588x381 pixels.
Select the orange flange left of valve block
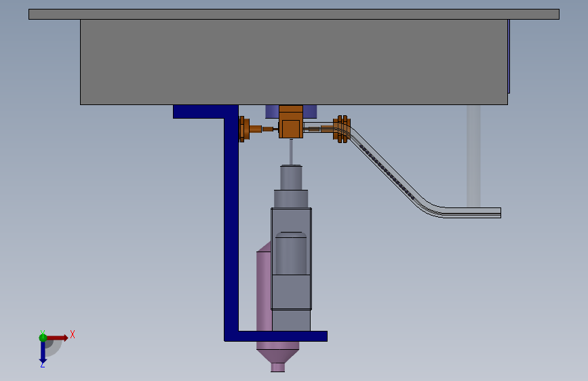coord(245,129)
